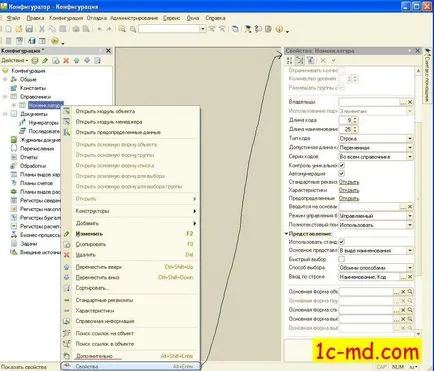Click the Cut scissors toolbar icon
Viewport: 434px width, 371px height.
[x=42, y=29]
